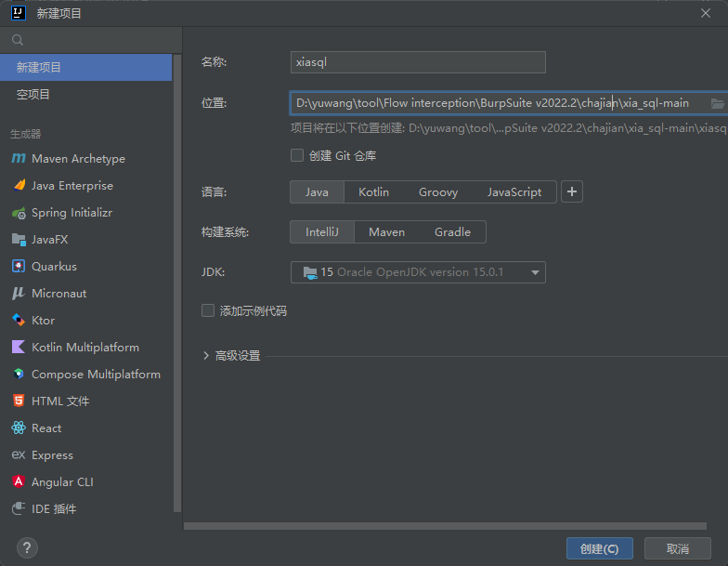This screenshot has height=566, width=728.
Task: Click the IDE plugin plug icon
Action: click(x=19, y=508)
